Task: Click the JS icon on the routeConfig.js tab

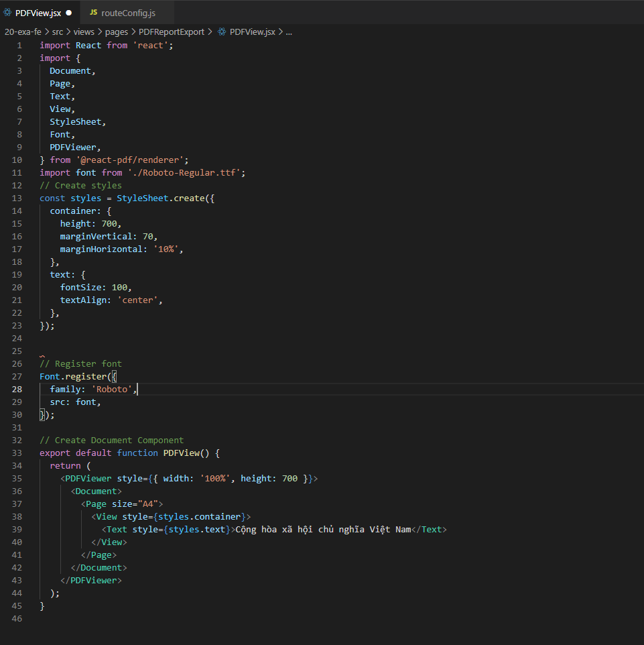Action: (x=93, y=12)
